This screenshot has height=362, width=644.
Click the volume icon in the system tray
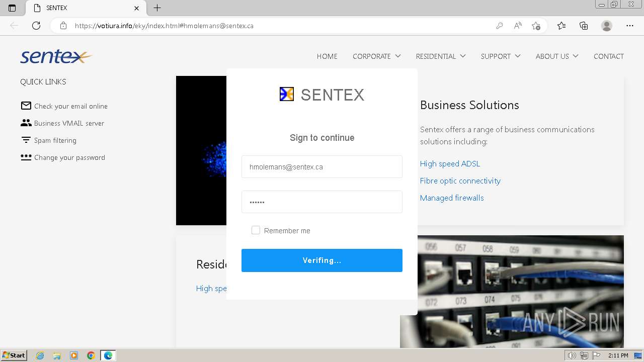click(572, 355)
